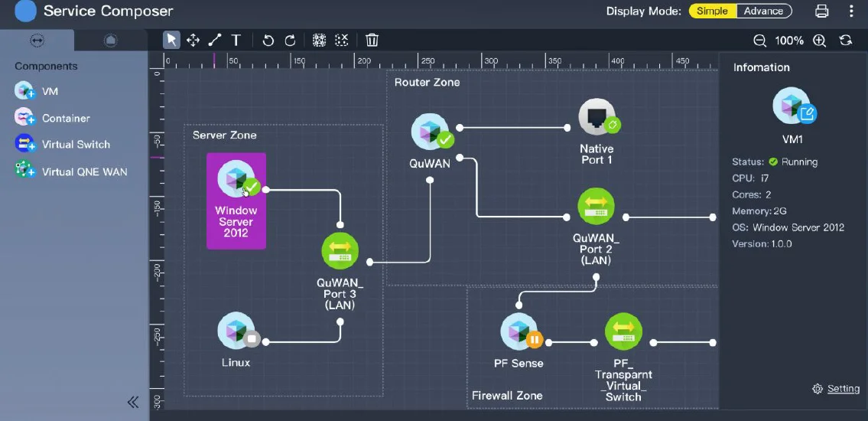868x421 pixels.
Task: Collapse the Components sidebar panel
Action: pos(133,402)
